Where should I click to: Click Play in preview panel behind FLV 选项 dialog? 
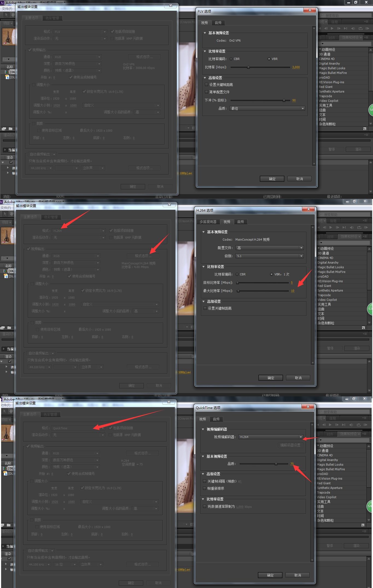332,28
